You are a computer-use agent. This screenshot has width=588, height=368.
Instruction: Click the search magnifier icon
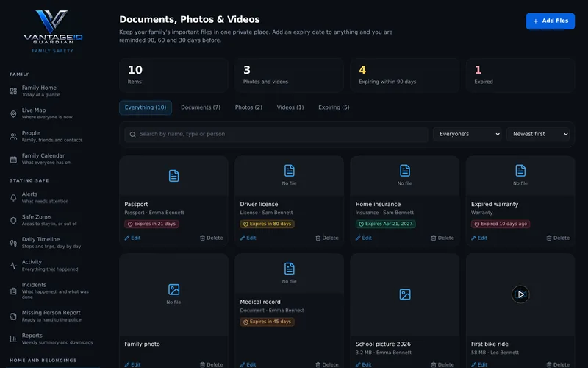[133, 135]
